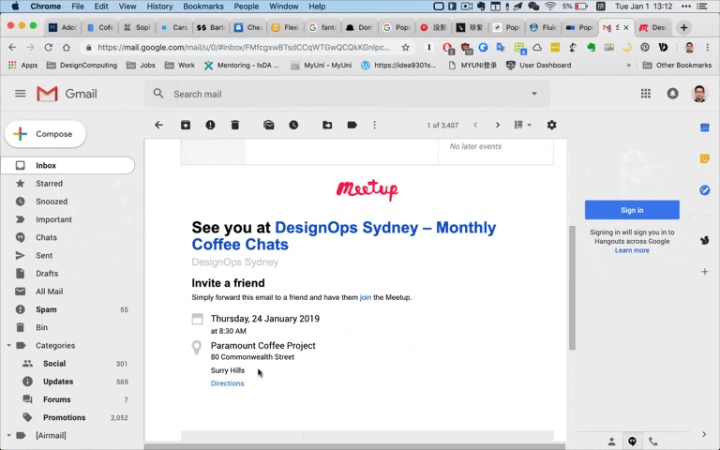The image size is (720, 450).
Task: Collapse the [Airmail] label group
Action: click(x=9, y=435)
